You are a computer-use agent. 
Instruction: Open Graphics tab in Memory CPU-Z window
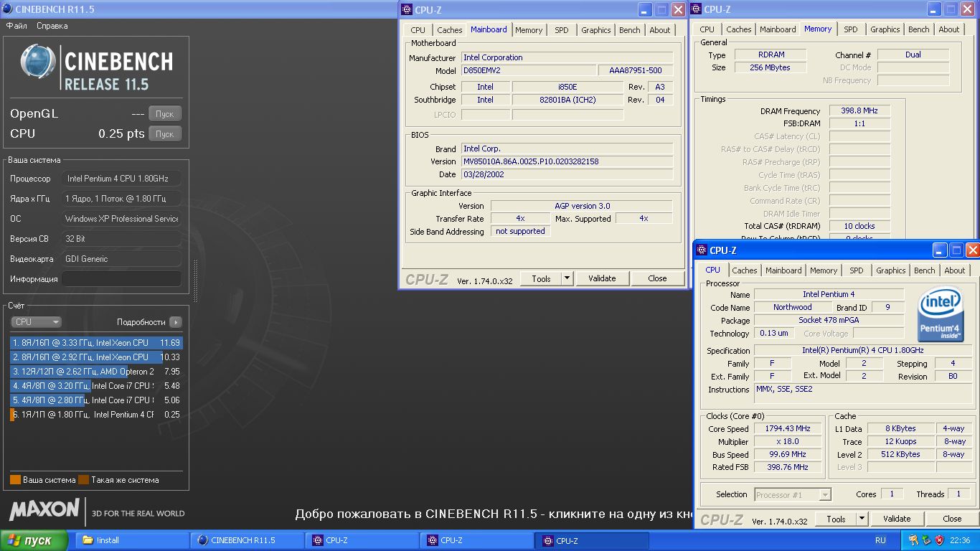[885, 30]
